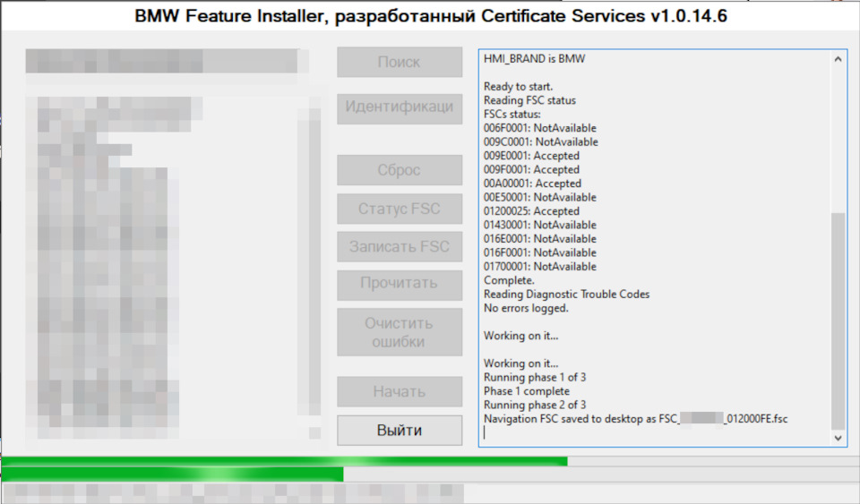Image resolution: width=860 pixels, height=504 pixels.
Task: Click the '016E0001: NotAvailable' entry
Action: pos(539,238)
